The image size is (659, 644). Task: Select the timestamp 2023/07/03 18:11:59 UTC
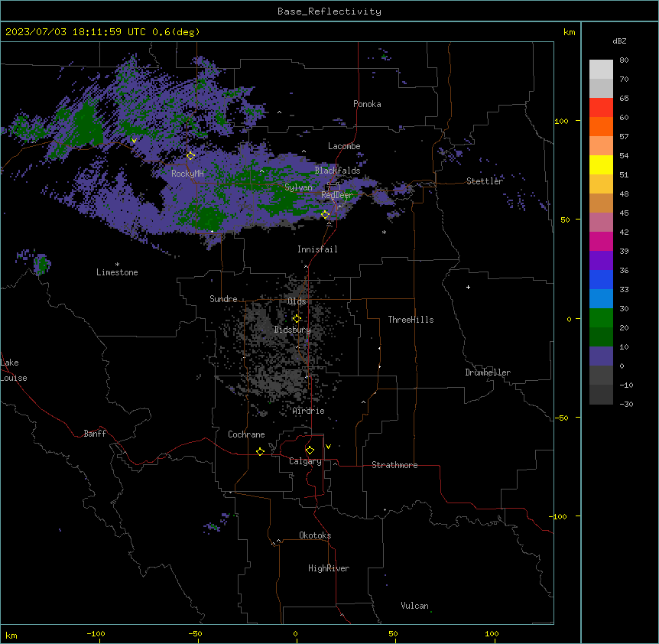pyautogui.click(x=76, y=32)
